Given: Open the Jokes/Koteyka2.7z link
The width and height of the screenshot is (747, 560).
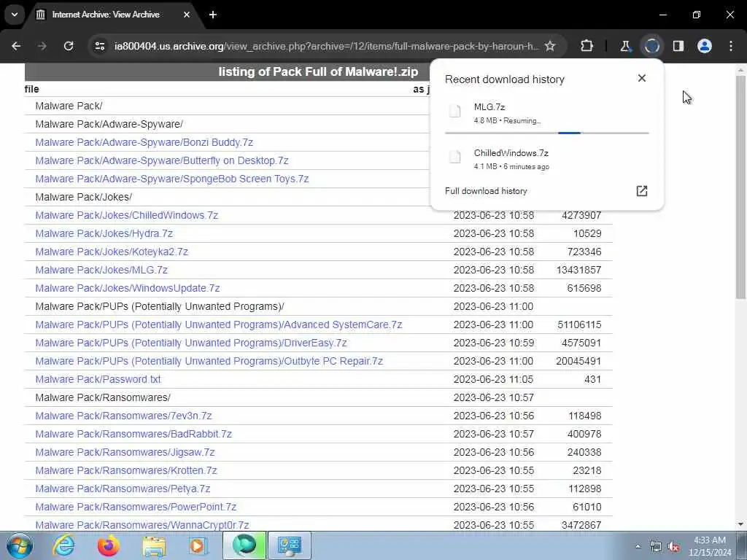Looking at the screenshot, I should pos(112,252).
